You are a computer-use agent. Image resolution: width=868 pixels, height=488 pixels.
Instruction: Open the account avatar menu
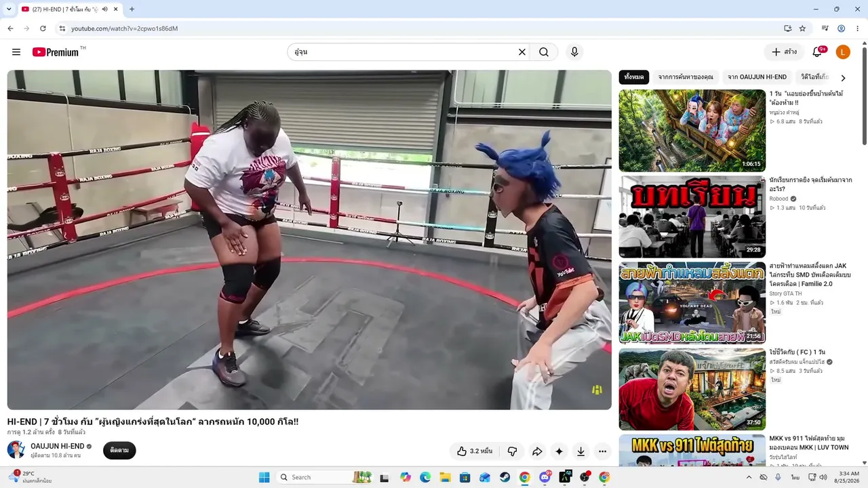point(843,52)
